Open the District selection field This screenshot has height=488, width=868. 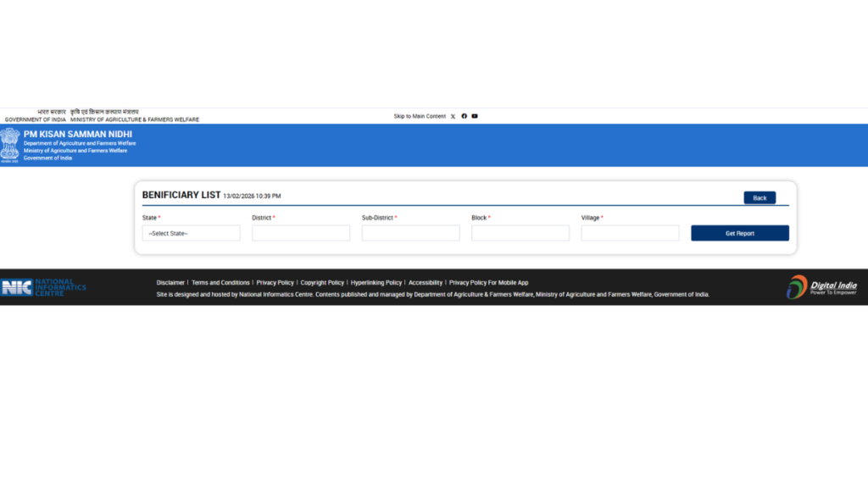pyautogui.click(x=300, y=233)
